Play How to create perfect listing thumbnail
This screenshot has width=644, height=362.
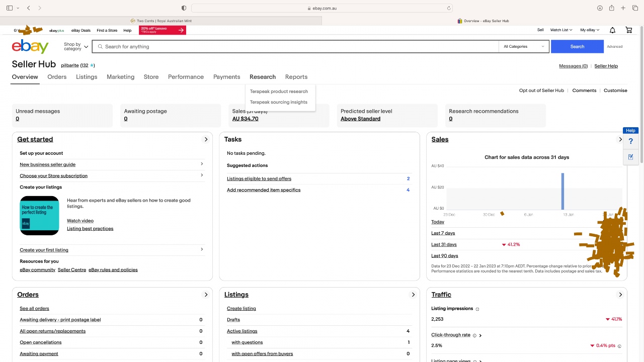coord(39,215)
